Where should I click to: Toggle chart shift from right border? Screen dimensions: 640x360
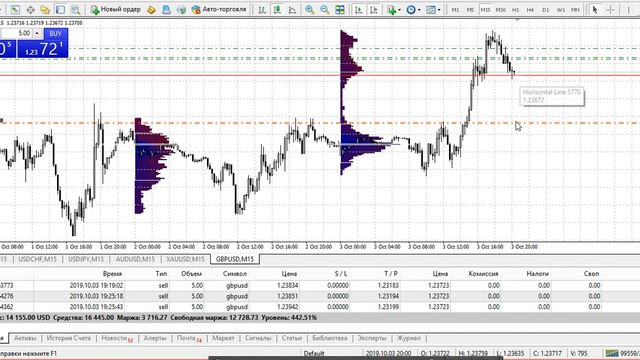(373, 9)
